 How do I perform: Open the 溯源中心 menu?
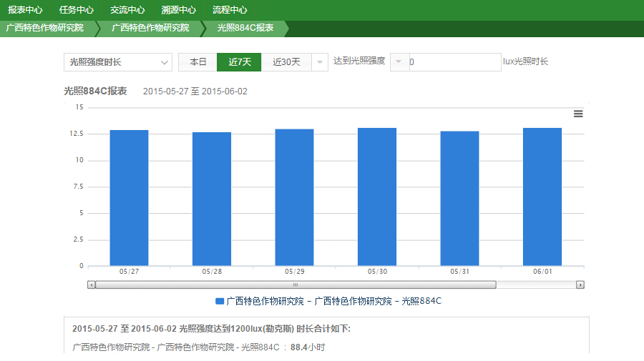tap(179, 10)
